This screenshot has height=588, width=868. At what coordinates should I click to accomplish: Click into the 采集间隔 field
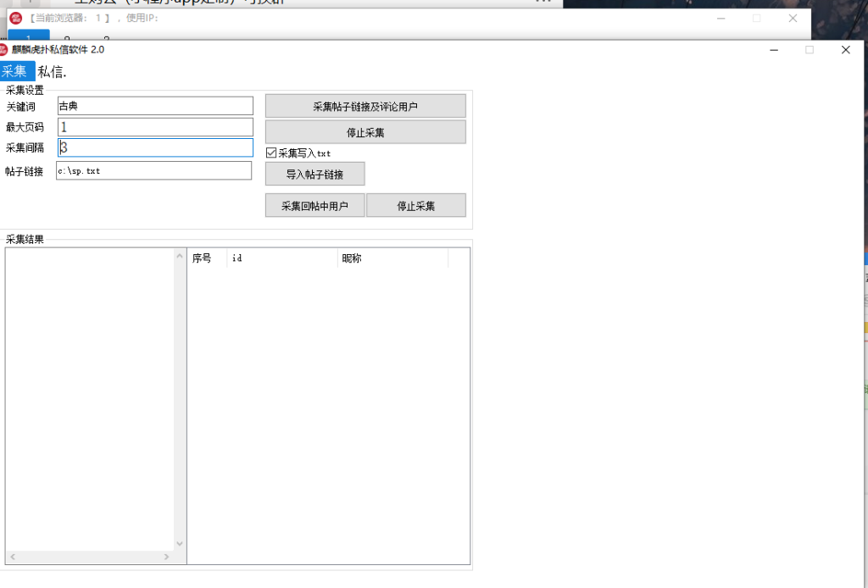pos(155,147)
